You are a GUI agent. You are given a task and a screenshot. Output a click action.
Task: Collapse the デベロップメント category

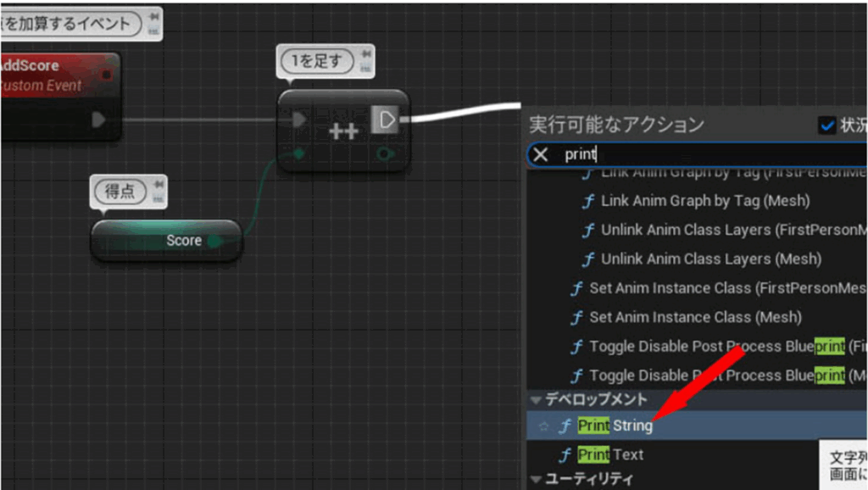pos(536,399)
